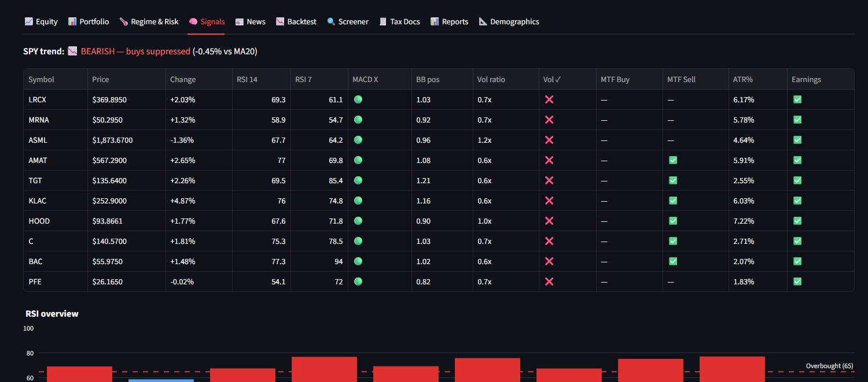
Task: Click the green MACD X dot for BAC
Action: point(358,261)
